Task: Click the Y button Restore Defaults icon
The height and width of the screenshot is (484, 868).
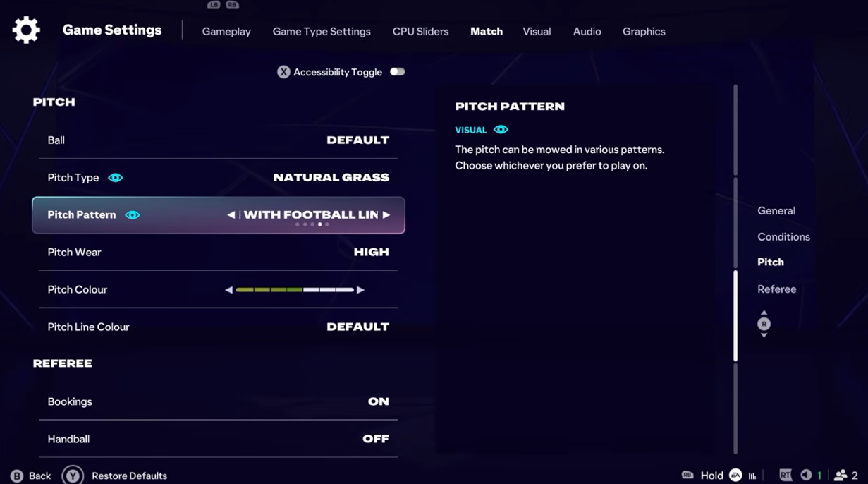Action: pyautogui.click(x=73, y=476)
